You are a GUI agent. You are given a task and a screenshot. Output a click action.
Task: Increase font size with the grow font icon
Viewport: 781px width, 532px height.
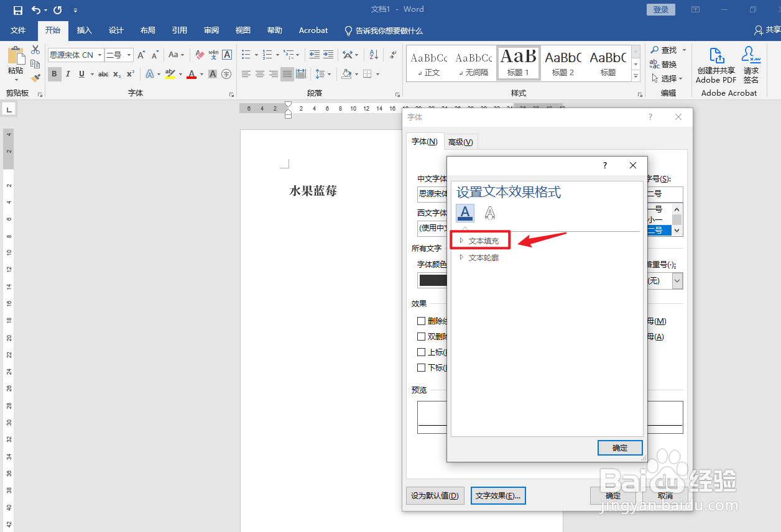(x=142, y=55)
